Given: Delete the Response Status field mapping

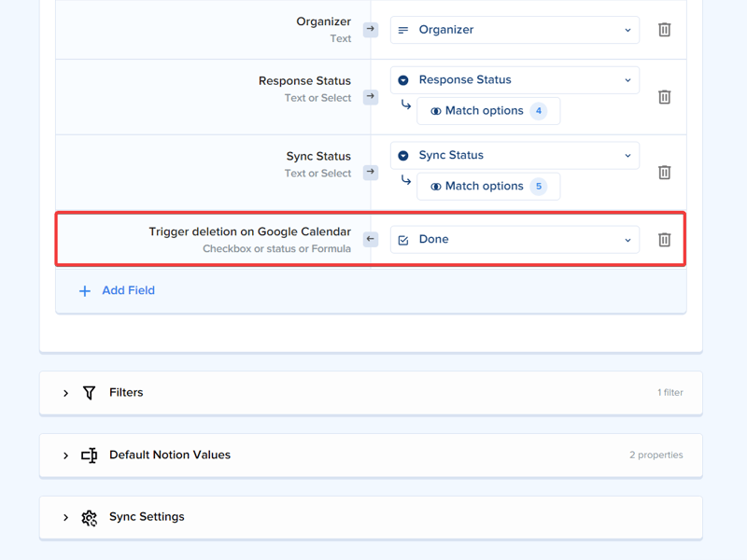Looking at the screenshot, I should 664,96.
